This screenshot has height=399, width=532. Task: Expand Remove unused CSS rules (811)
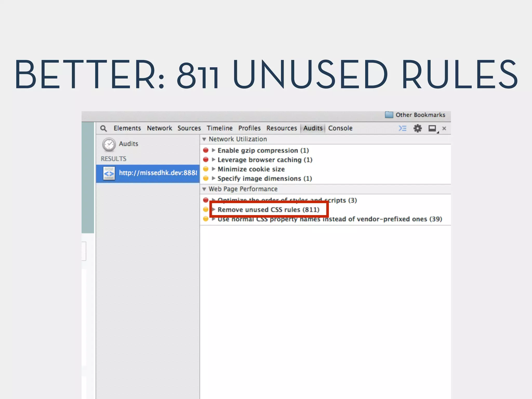[214, 210]
